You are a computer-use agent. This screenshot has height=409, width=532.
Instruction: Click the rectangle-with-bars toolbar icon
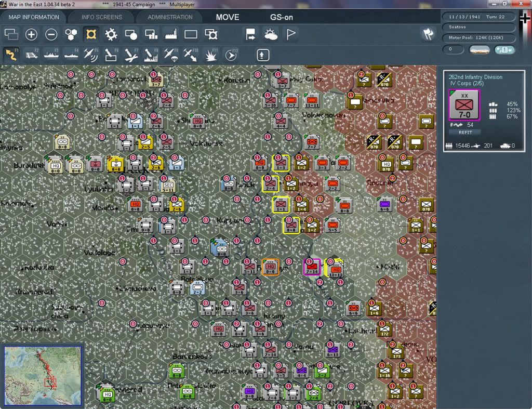coord(151,34)
